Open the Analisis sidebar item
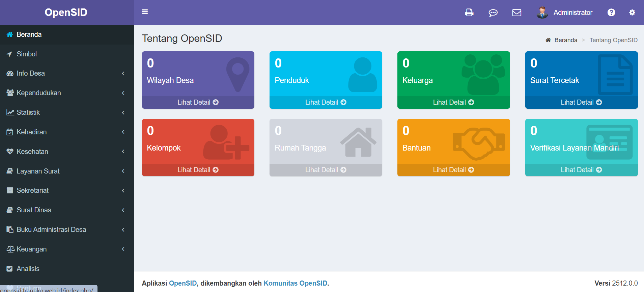Image resolution: width=644 pixels, height=292 pixels. click(28, 269)
